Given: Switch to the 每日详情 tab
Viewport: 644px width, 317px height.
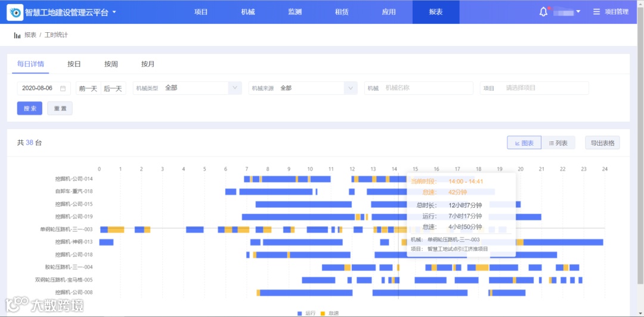Looking at the screenshot, I should tap(30, 64).
